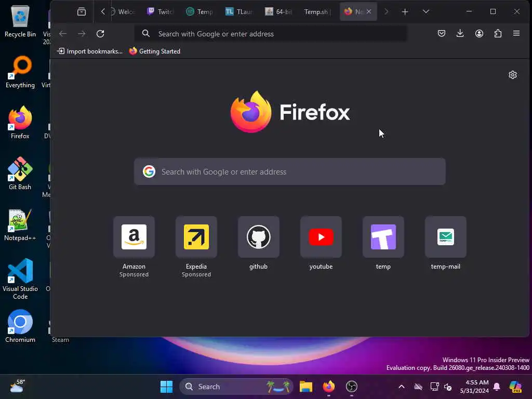Select the Git Bash desktop shortcut

click(x=20, y=174)
